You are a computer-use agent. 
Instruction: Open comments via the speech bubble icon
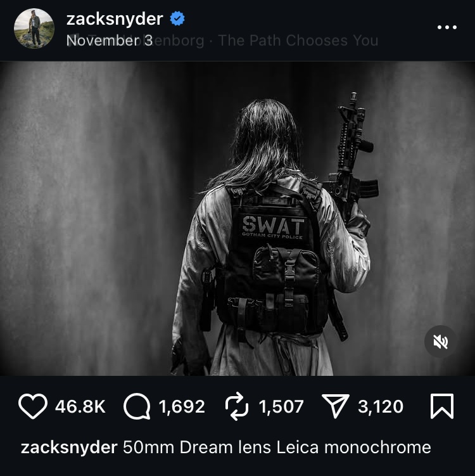click(137, 406)
